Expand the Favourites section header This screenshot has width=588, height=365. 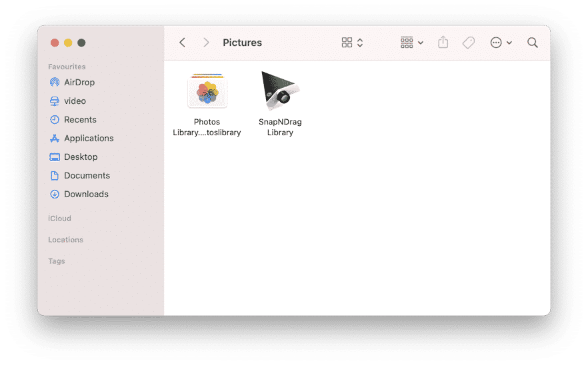coord(67,67)
